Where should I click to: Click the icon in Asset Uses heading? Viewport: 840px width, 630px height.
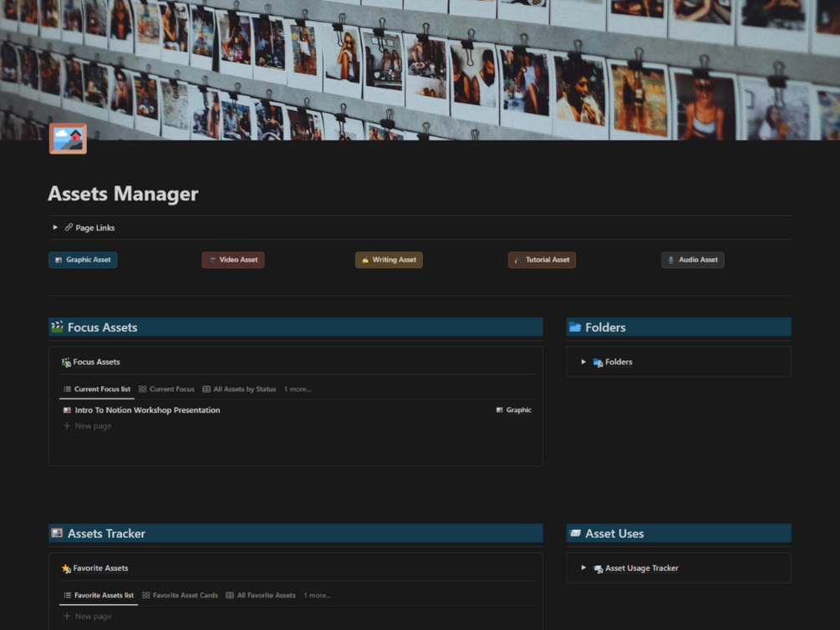pos(575,533)
